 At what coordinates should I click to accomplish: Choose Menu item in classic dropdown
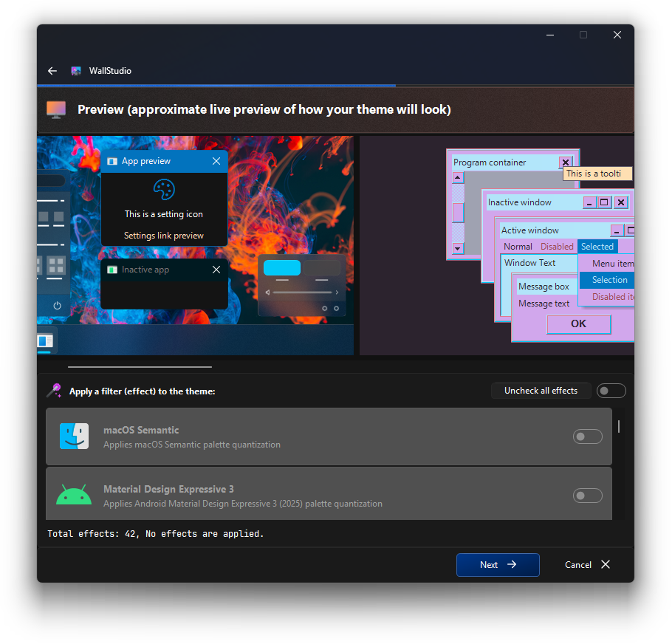point(612,264)
